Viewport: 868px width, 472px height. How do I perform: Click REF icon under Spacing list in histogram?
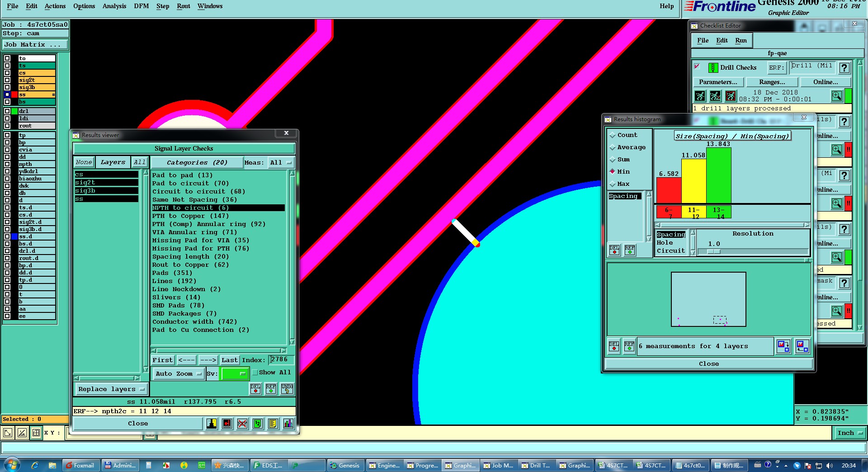[630, 250]
